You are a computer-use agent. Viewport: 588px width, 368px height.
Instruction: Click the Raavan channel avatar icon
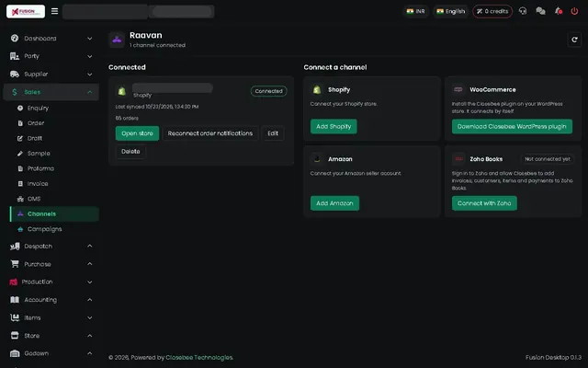coord(117,40)
